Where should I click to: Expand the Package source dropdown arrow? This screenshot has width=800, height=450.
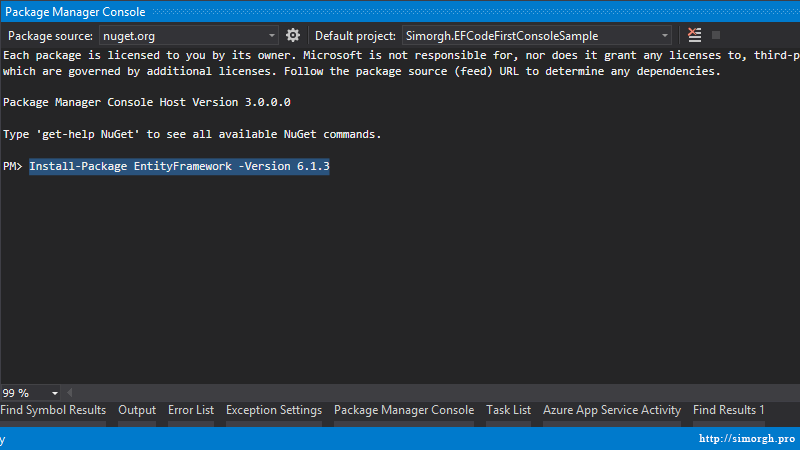(271, 36)
